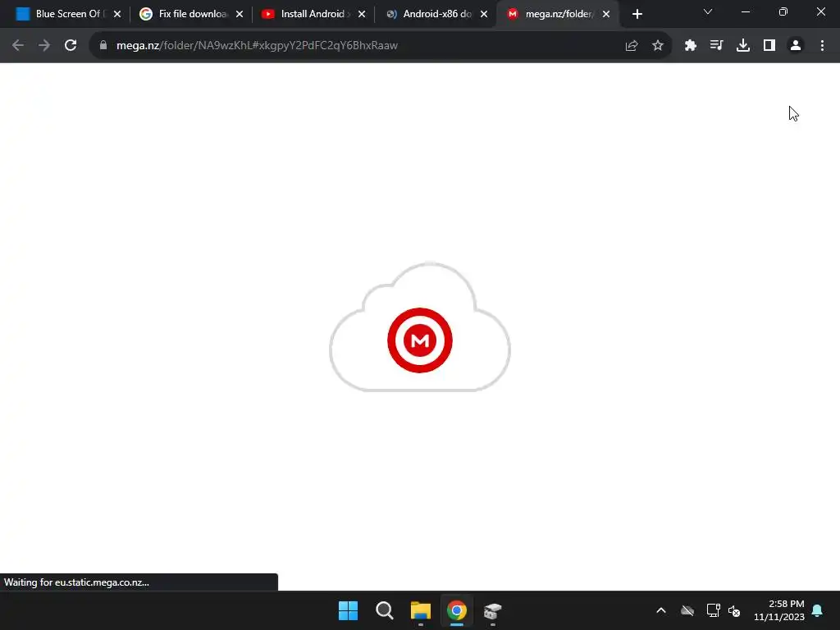Open the box app on the taskbar
This screenshot has height=630, width=840.
point(492,610)
